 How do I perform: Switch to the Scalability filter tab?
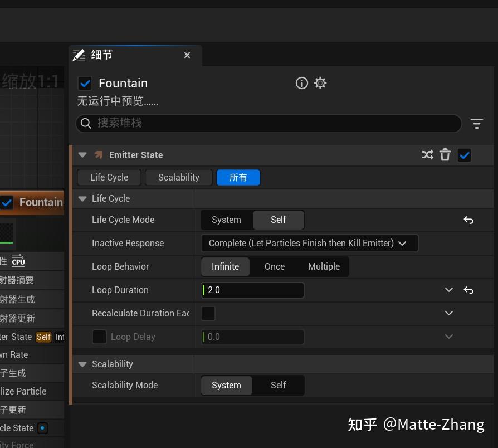(178, 177)
